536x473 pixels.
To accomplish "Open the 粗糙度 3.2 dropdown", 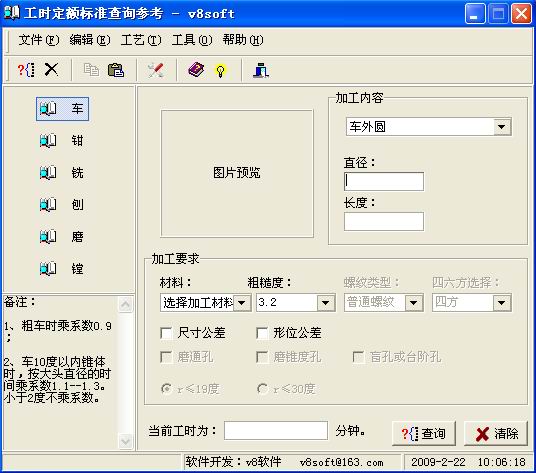I will pyautogui.click(x=325, y=302).
